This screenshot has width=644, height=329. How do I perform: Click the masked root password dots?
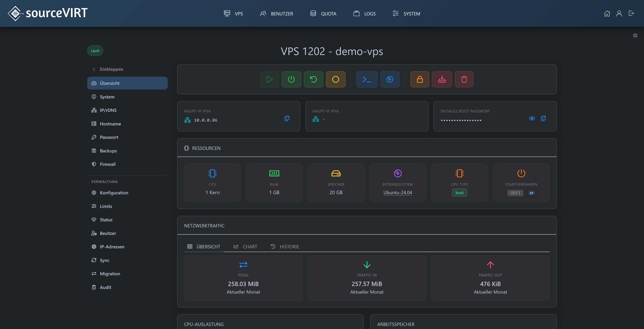click(461, 121)
